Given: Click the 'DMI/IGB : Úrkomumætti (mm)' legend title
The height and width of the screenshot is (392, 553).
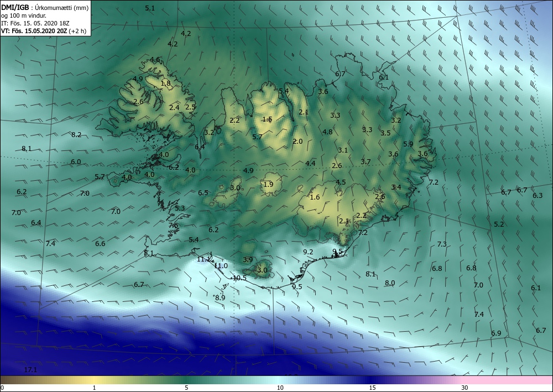Looking at the screenshot, I should tap(45, 7).
